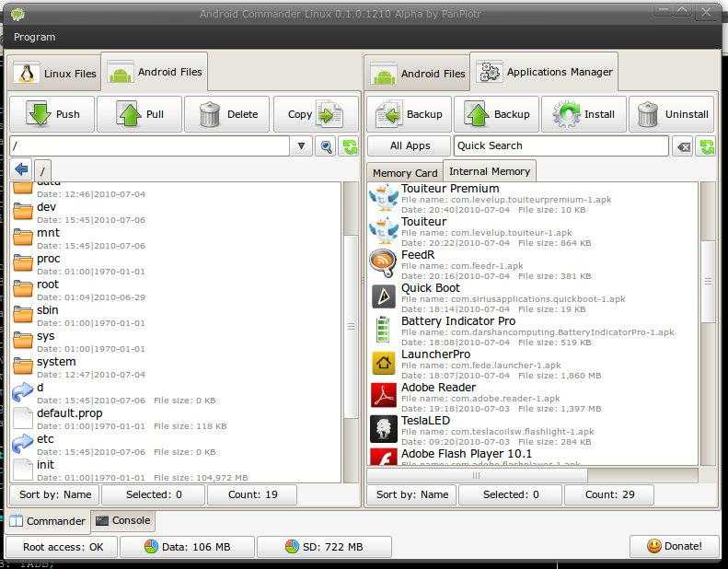Viewport: 728px width, 569px height.
Task: Select the Battery Indicator Pro icon
Action: point(383,330)
